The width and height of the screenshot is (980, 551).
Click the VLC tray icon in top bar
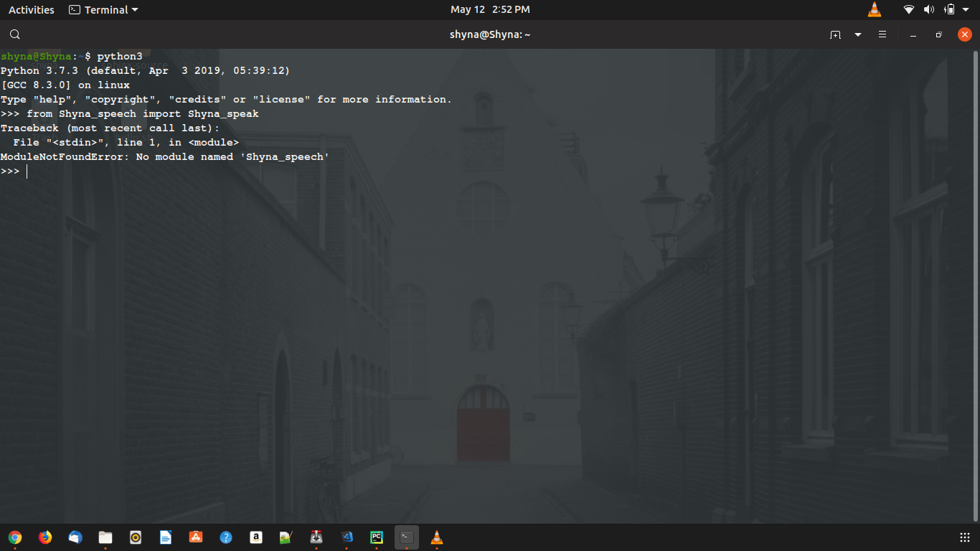(874, 10)
